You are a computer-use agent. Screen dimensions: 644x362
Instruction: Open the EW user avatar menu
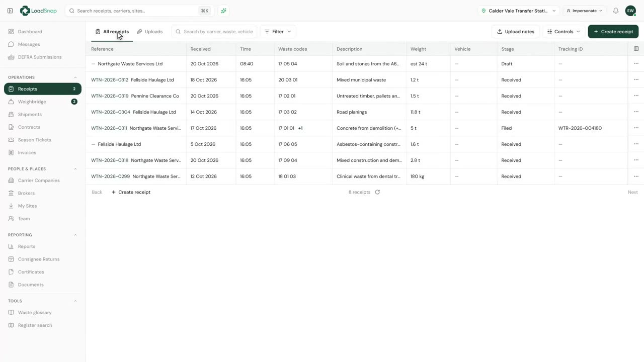point(630,11)
